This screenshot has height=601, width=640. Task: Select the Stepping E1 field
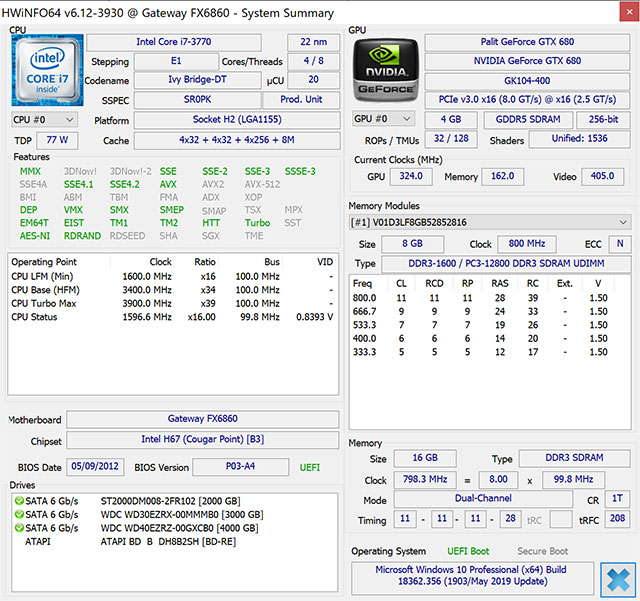pos(176,61)
